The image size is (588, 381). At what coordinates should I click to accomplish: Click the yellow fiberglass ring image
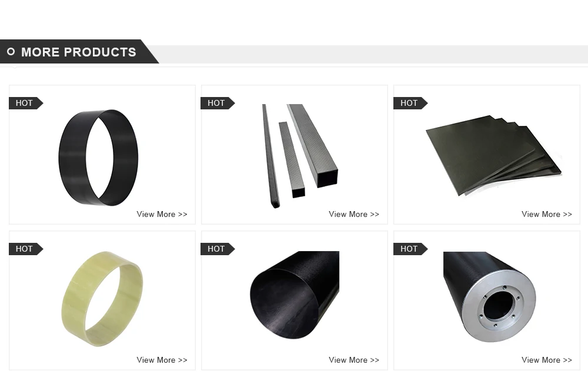point(102,299)
